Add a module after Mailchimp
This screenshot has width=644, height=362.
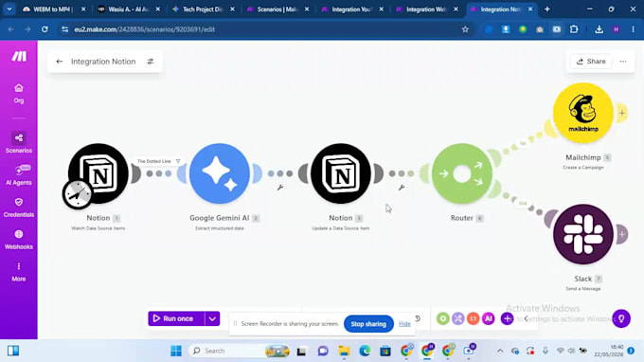click(622, 113)
